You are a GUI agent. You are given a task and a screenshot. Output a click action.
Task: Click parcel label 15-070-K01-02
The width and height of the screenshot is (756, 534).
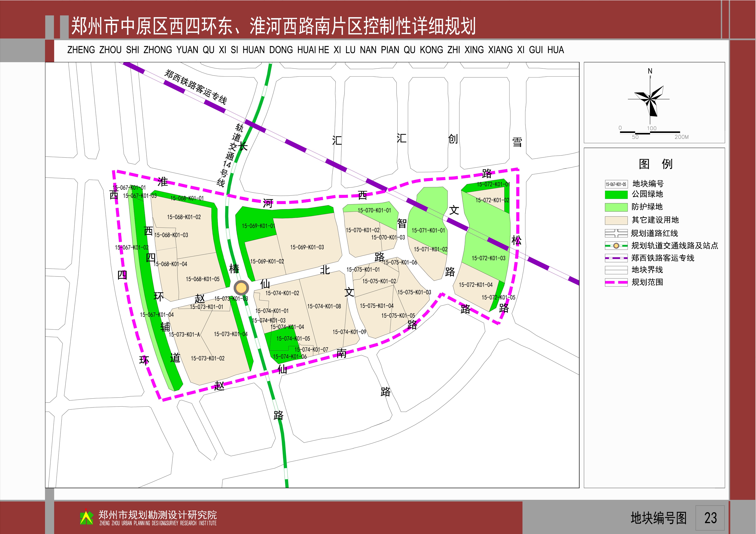pyautogui.click(x=362, y=230)
